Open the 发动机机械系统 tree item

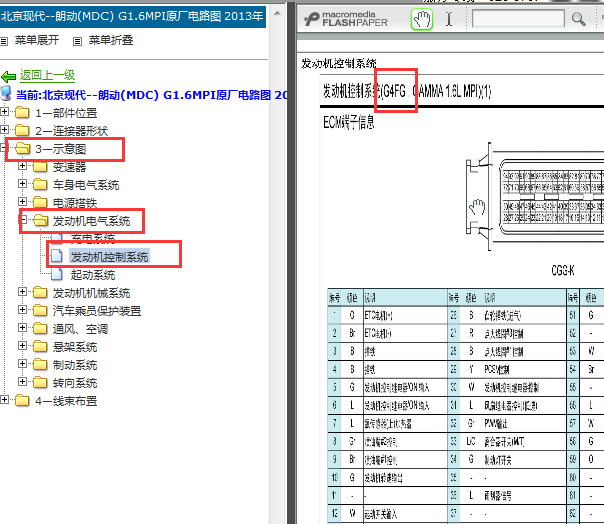[x=91, y=293]
